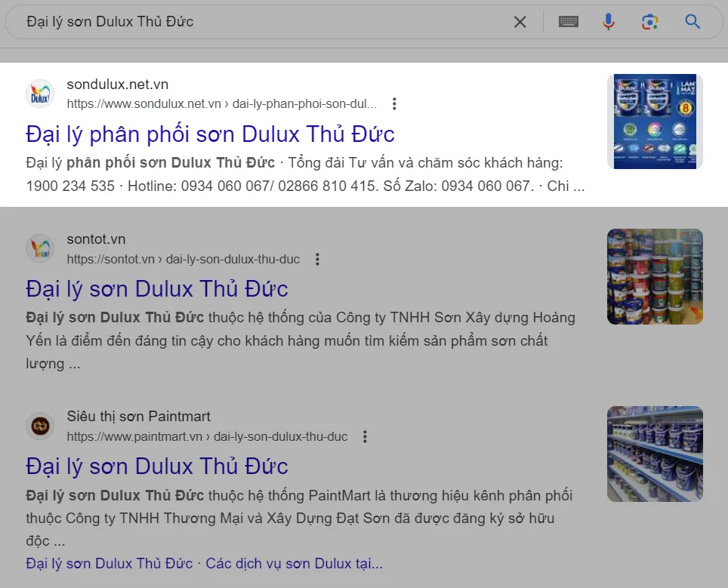
Task: Open the Paintmart 'Đại lý sơn Dulux Thủ Đức' title link
Action: [157, 466]
